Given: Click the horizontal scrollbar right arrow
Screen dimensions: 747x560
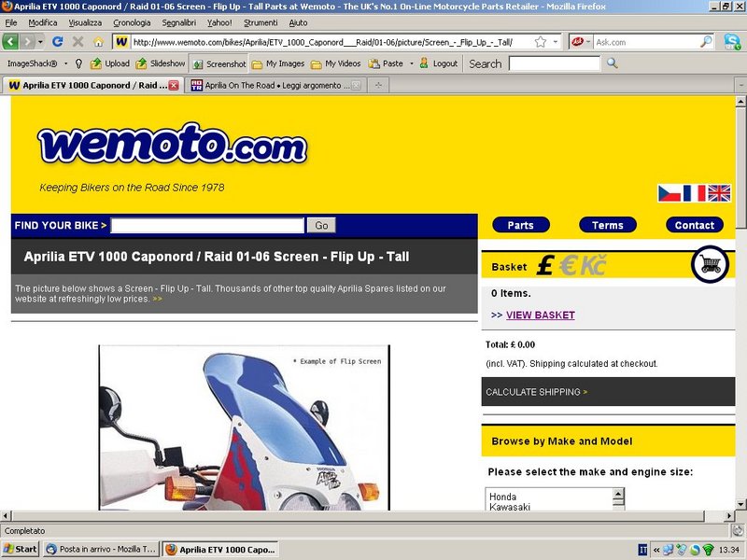Looking at the screenshot, I should 729,516.
